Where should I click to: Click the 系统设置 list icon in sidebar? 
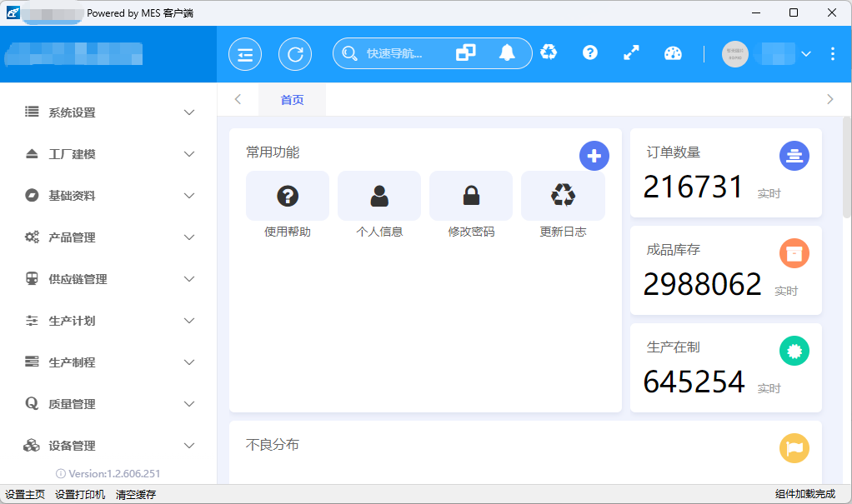(x=32, y=112)
